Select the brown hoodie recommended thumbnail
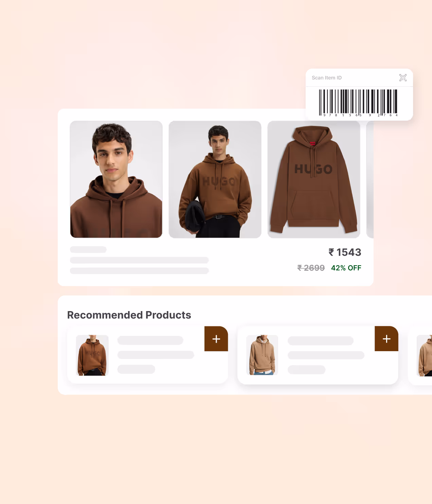Image resolution: width=432 pixels, height=504 pixels. (92, 355)
